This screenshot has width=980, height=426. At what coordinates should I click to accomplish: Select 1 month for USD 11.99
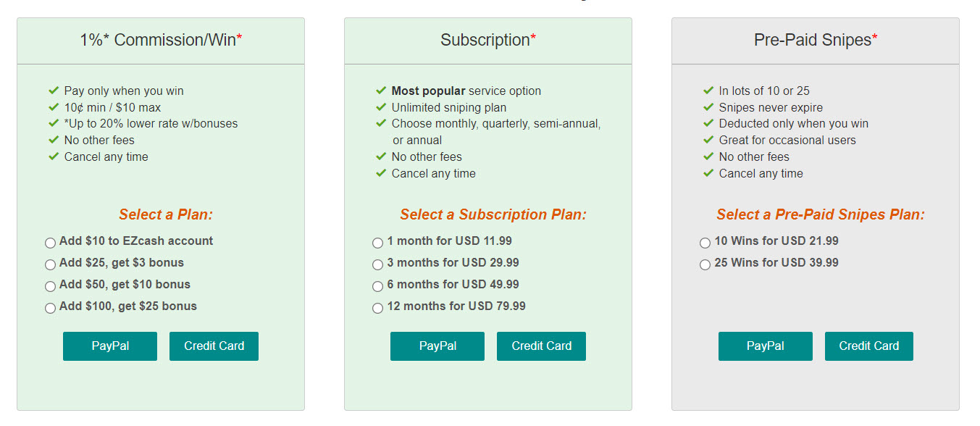(x=377, y=243)
